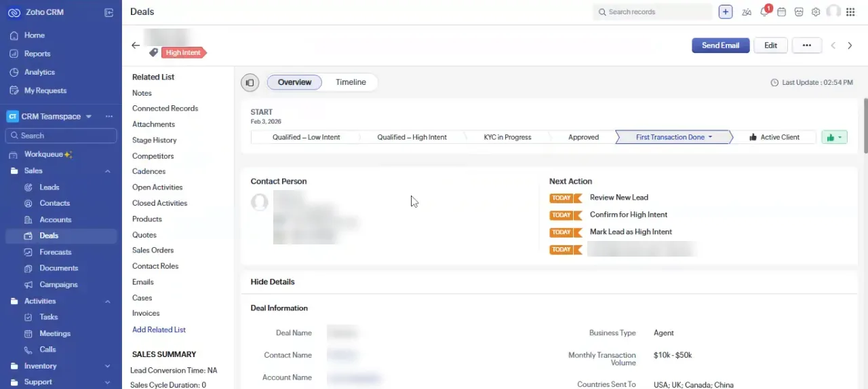868x389 pixels.
Task: Open Invoices related list
Action: pyautogui.click(x=146, y=314)
